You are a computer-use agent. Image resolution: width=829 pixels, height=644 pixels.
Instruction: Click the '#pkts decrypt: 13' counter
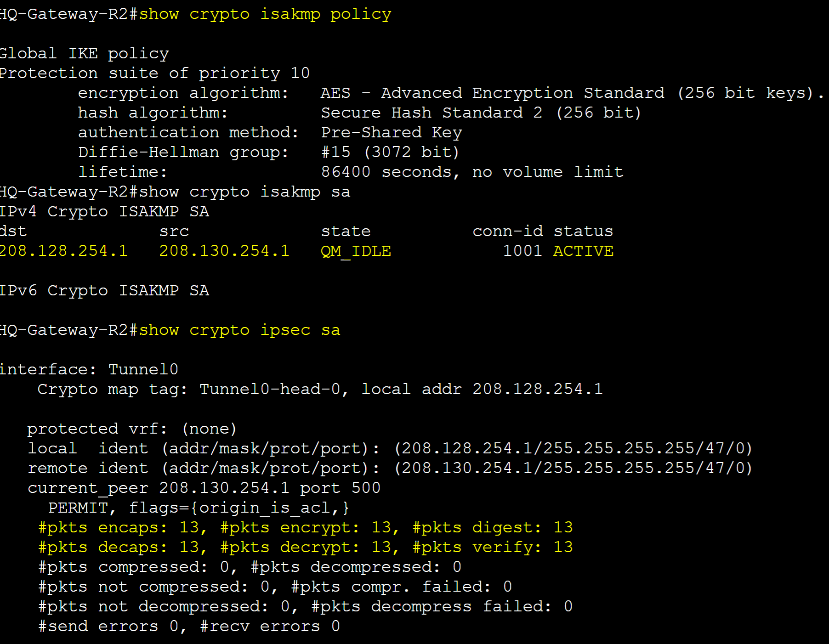tap(306, 547)
